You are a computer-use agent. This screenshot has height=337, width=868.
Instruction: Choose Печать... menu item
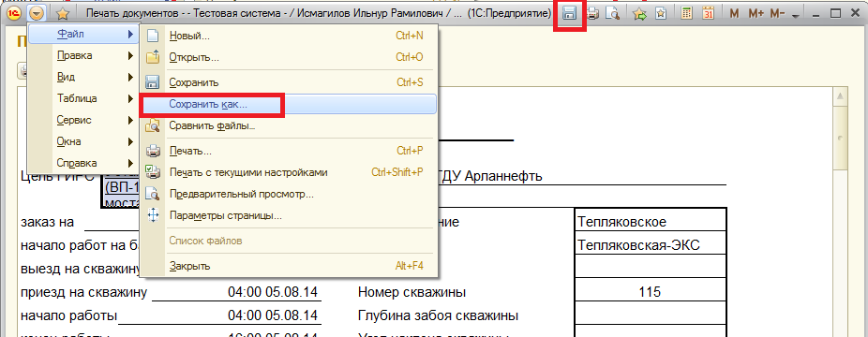click(289, 152)
